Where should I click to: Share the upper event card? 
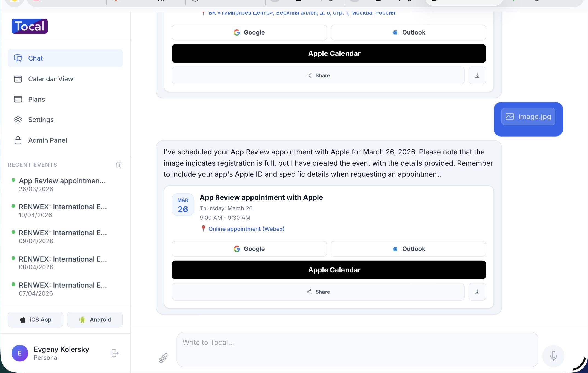pos(318,75)
